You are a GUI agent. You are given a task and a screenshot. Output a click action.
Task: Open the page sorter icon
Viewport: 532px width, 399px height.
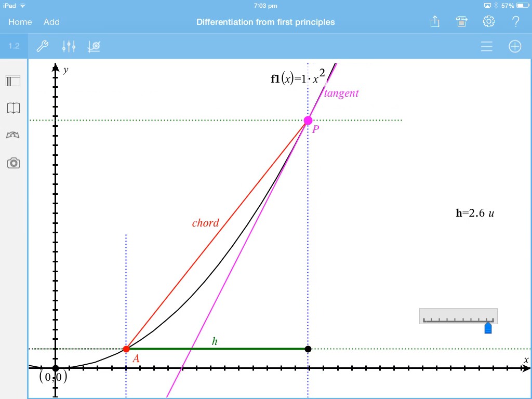[13, 81]
